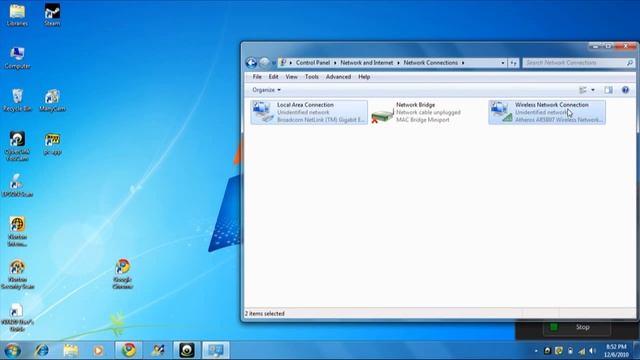This screenshot has height=360, width=640.
Task: Click the 'Network cable unplugged' text
Action: pos(428,112)
